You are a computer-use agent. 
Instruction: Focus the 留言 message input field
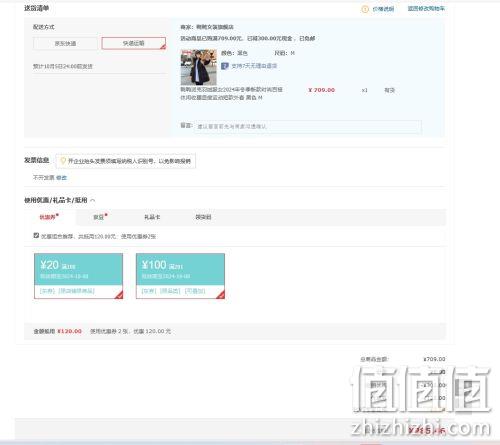[x=308, y=126]
